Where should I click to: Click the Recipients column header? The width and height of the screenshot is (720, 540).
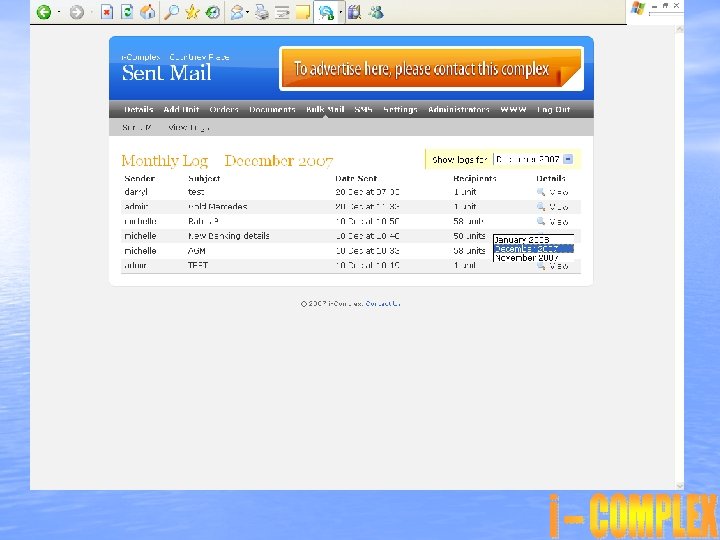coord(474,178)
